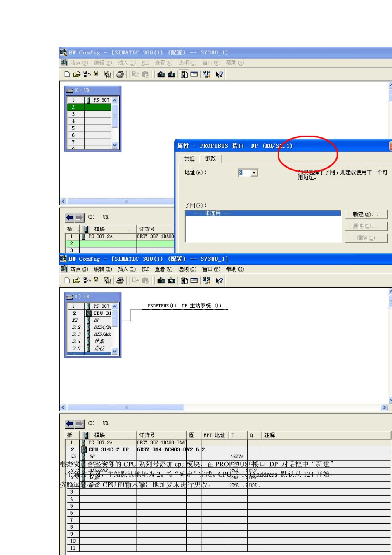The image size is (392, 555).
Task: Open the 地址(A) address dropdown
Action: click(255, 173)
